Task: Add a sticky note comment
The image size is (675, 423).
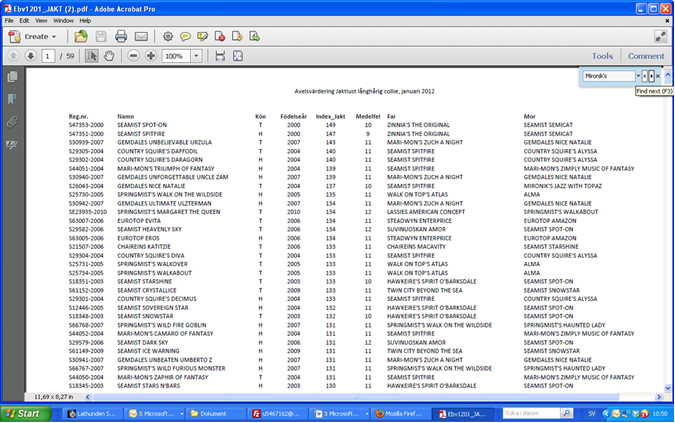Action: pyautogui.click(x=187, y=37)
